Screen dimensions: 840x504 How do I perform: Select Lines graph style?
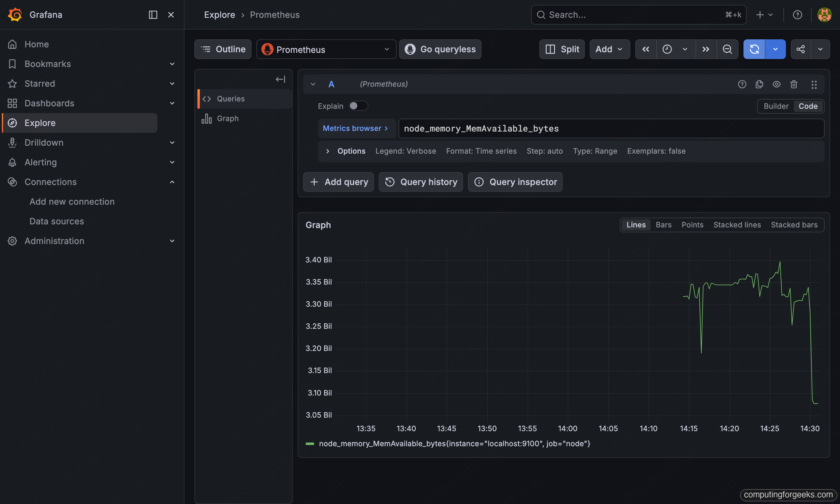[636, 225]
